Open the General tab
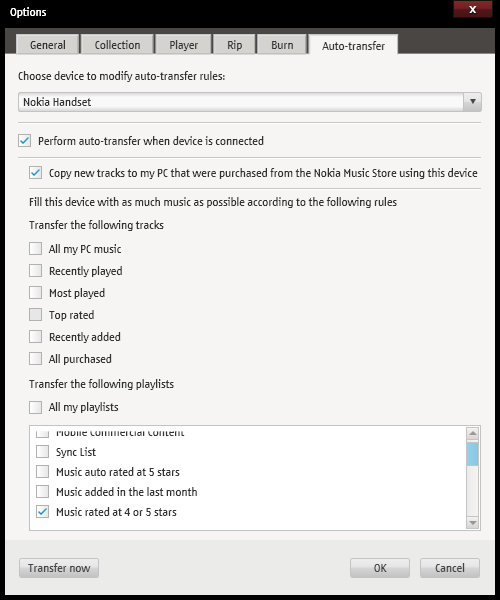500x600 pixels. (48, 45)
